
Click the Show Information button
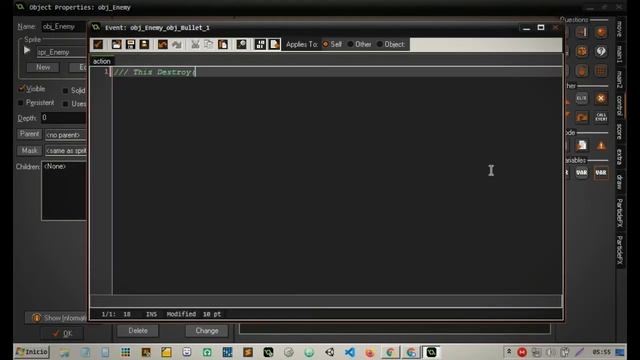(x=56, y=318)
